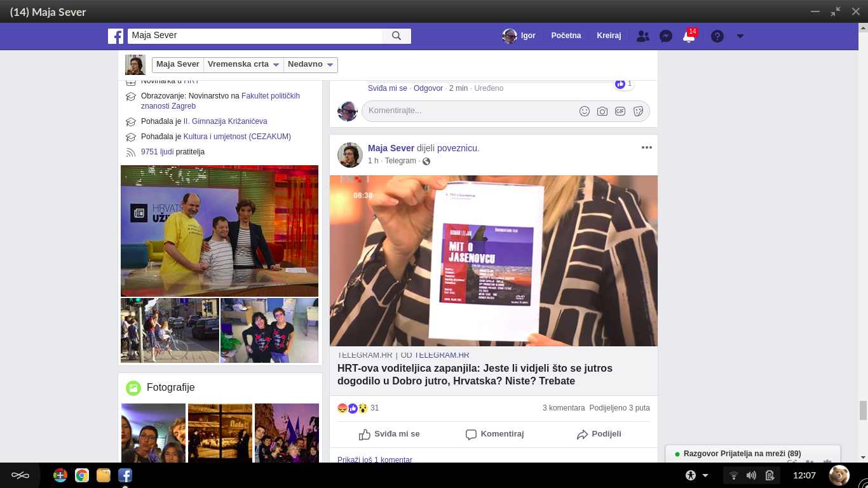Run search using the magnifier icon
The width and height of the screenshot is (868, 488).
pyautogui.click(x=397, y=36)
